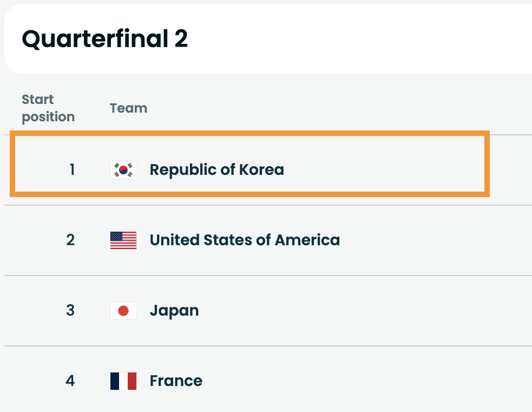The height and width of the screenshot is (412, 532).
Task: Click start position number 1
Action: (71, 170)
